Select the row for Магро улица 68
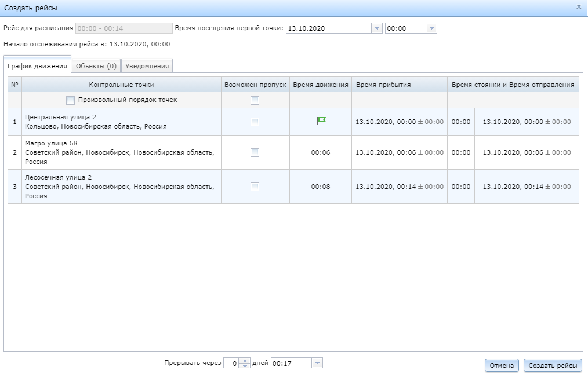588x376 pixels. [x=116, y=151]
